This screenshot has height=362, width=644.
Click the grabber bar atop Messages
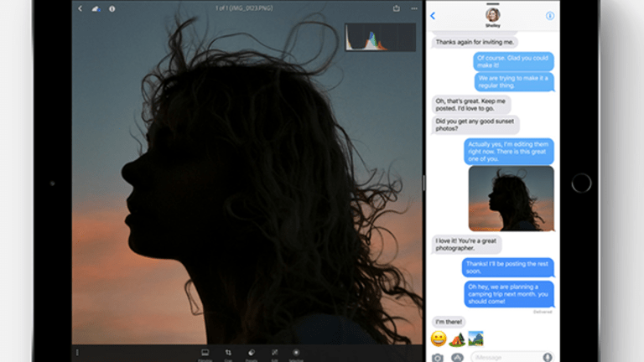coord(492,3)
